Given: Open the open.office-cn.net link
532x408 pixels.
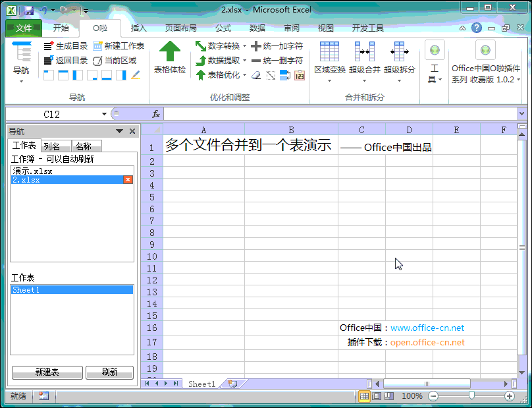Looking at the screenshot, I should pyautogui.click(x=427, y=343).
